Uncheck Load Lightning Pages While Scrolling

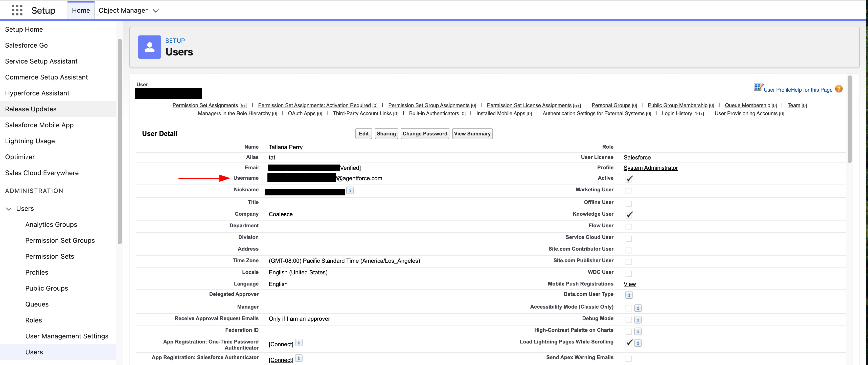pos(629,343)
